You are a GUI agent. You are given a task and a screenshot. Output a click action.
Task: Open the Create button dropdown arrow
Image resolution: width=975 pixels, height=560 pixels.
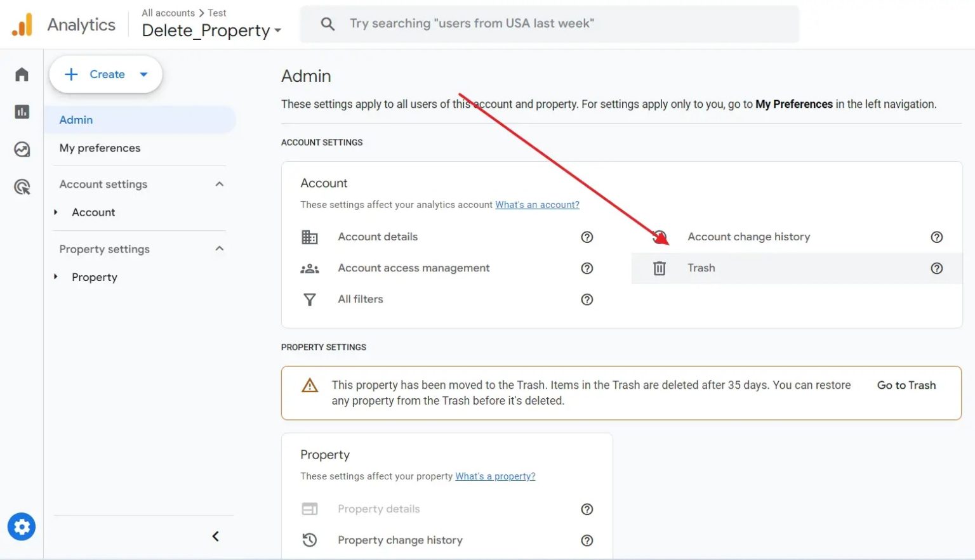tap(143, 74)
